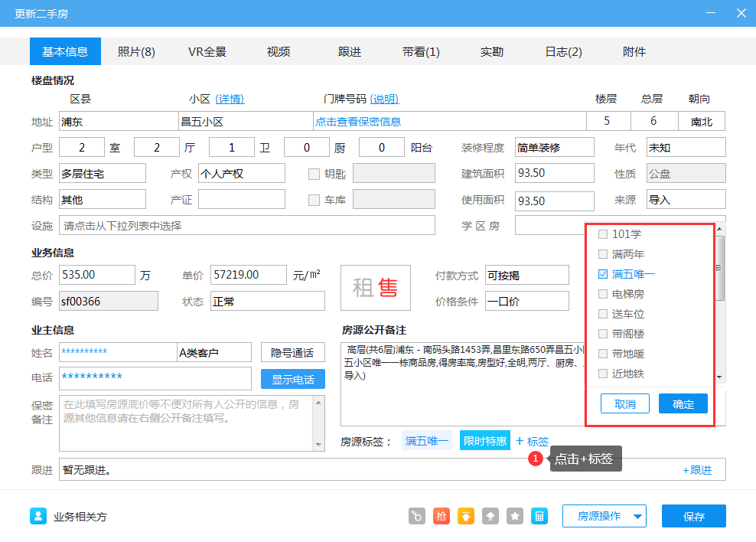Open the 结构 combo box showing 其他
The image size is (756, 542).
click(x=103, y=200)
